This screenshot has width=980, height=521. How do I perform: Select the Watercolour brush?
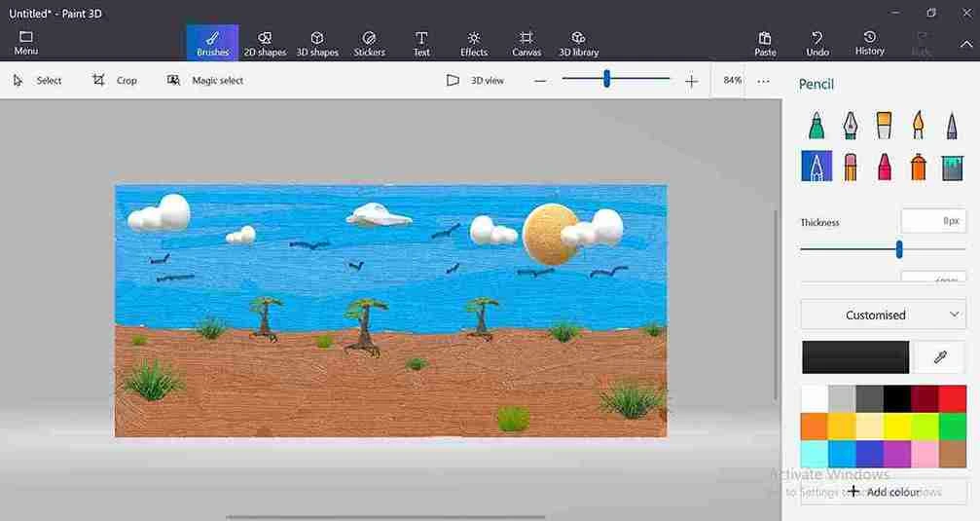pyautogui.click(x=918, y=125)
